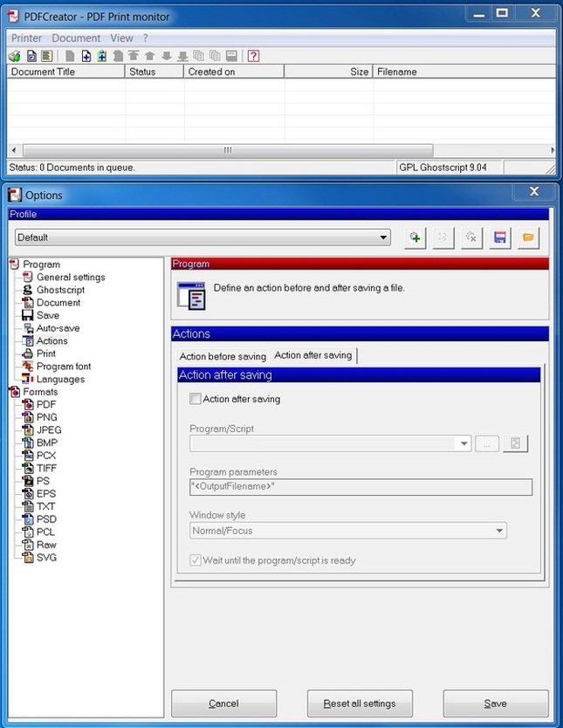Click the add document icon with a blue plus
563x728 pixels.
tap(86, 56)
